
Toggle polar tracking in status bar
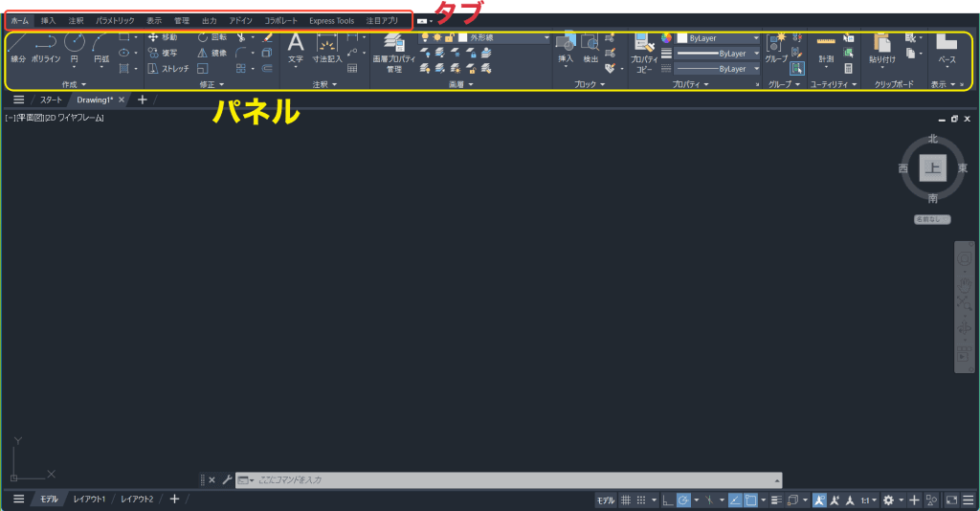[683, 500]
